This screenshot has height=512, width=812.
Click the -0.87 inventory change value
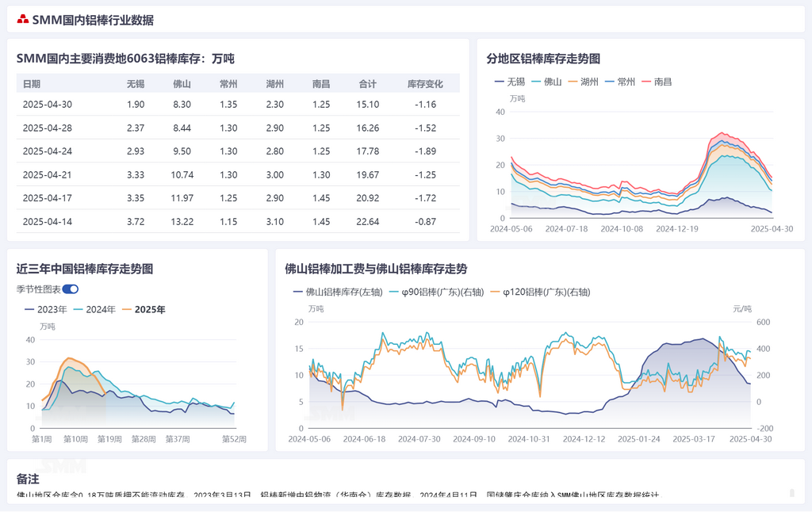[x=425, y=222]
